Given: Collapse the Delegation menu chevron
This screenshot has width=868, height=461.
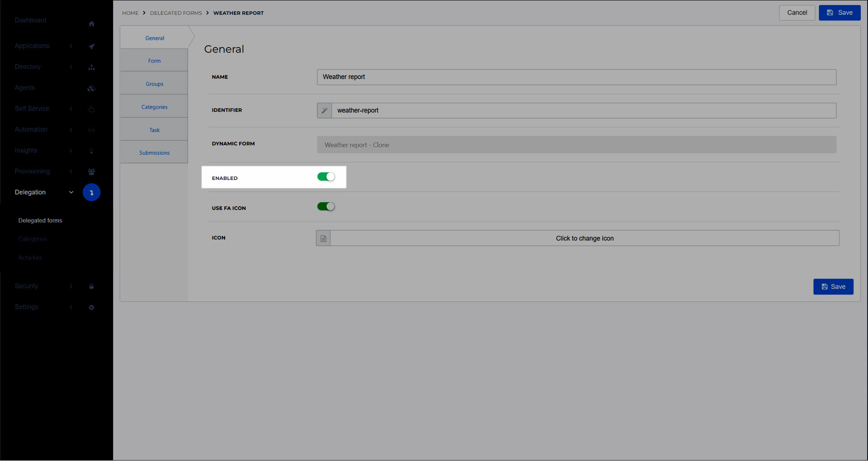Looking at the screenshot, I should click(71, 192).
